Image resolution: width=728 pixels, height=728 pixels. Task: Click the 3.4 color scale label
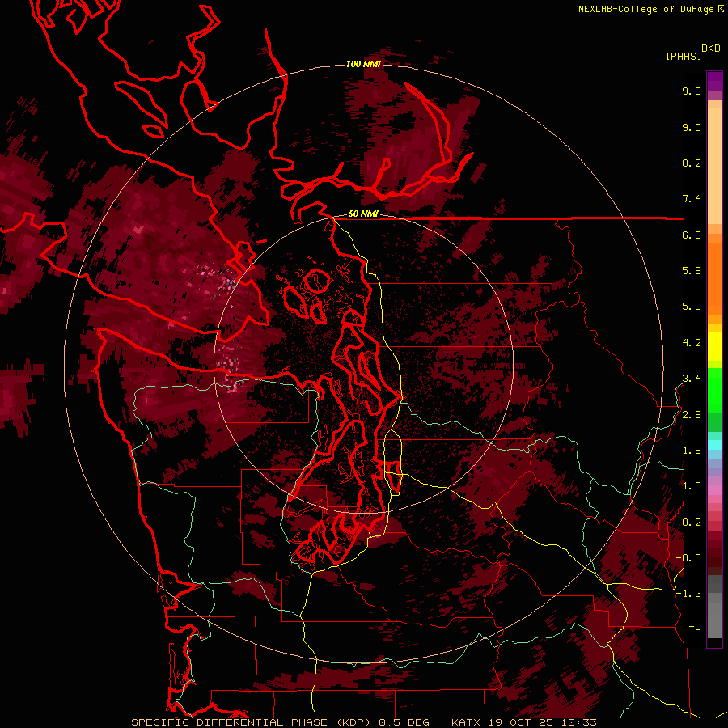coord(692,379)
